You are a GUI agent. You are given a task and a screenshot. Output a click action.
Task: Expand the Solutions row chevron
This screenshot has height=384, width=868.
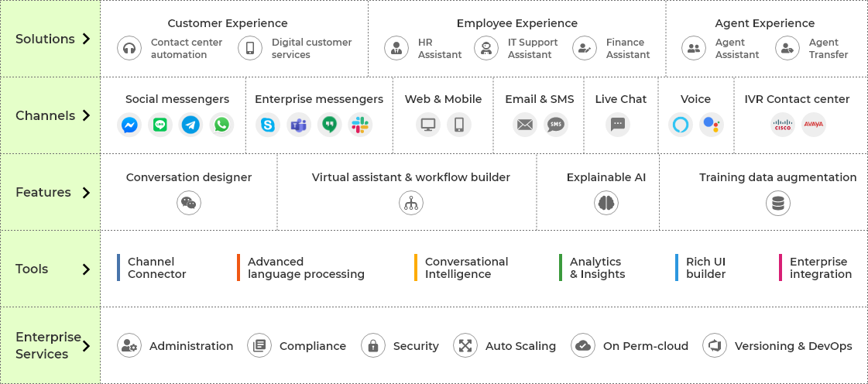tap(87, 39)
